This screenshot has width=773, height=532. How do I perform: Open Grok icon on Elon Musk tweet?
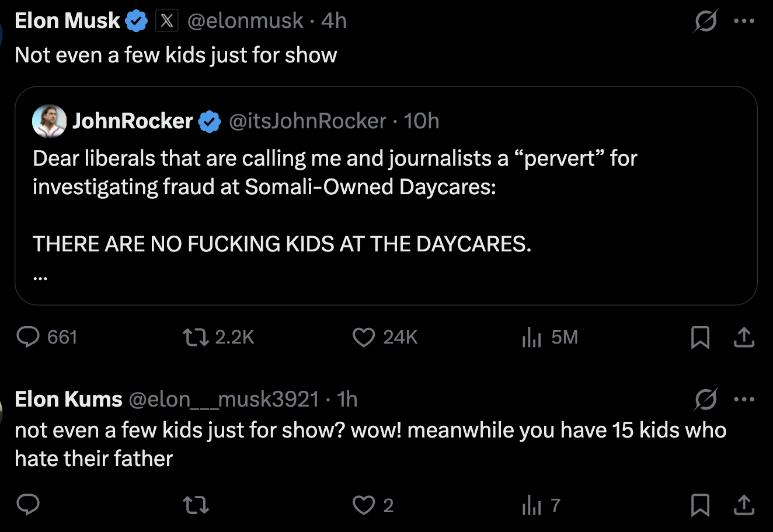705,22
